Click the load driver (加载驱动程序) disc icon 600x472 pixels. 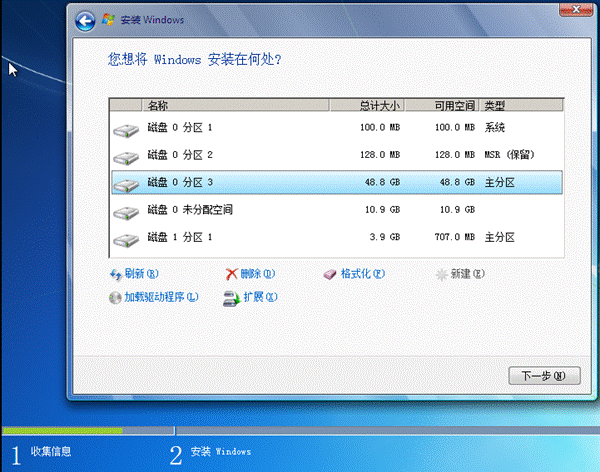click(115, 297)
